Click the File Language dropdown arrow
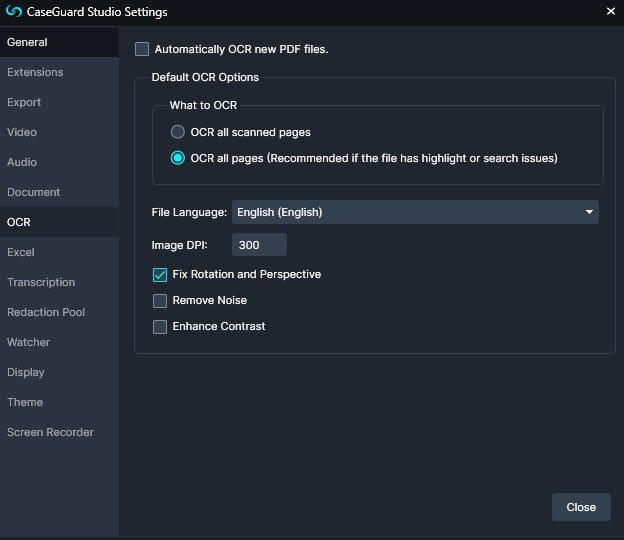The height and width of the screenshot is (540, 624). (x=589, y=212)
